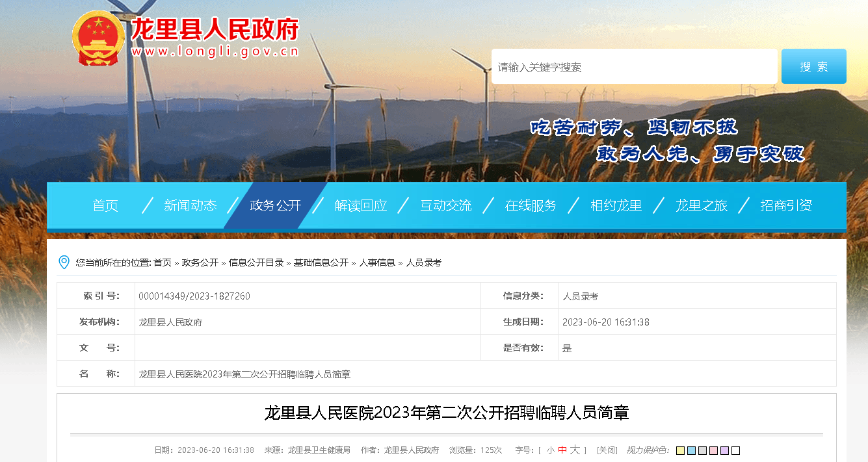Click the search keyword input field
The width and height of the screenshot is (868, 462).
click(x=634, y=67)
